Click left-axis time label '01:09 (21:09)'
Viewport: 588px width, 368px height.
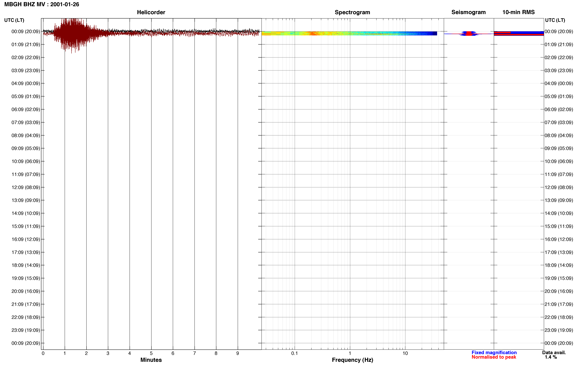point(26,45)
